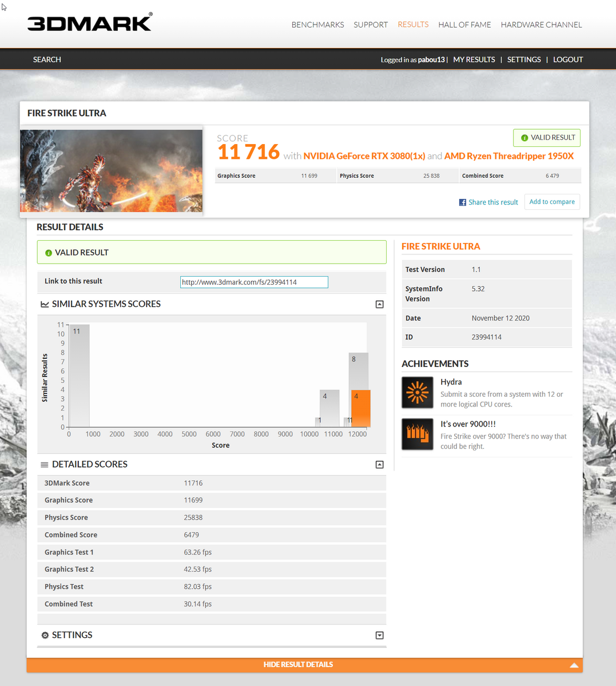The width and height of the screenshot is (616, 686).
Task: Open the Support menu
Action: click(371, 25)
